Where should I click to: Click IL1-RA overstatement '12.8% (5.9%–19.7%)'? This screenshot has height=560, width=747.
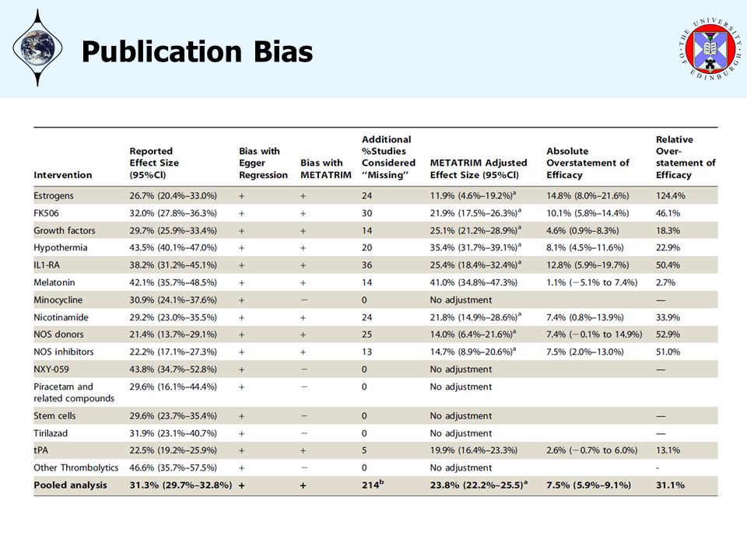[x=587, y=264]
